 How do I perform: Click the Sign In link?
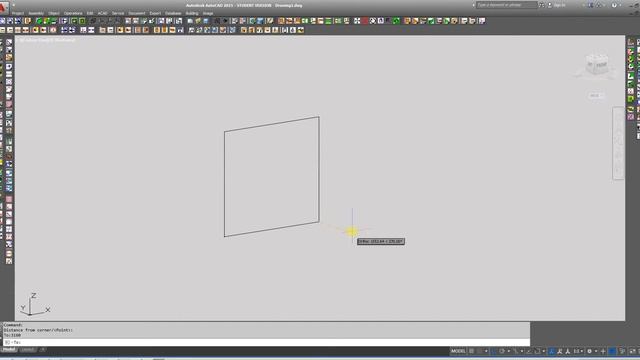coord(560,5)
